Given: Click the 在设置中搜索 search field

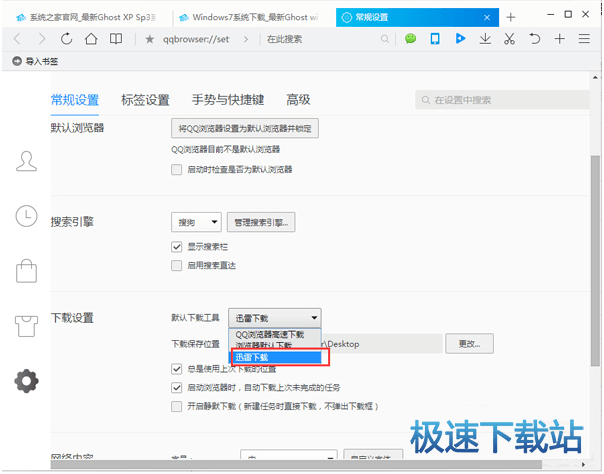Looking at the screenshot, I should [502, 100].
